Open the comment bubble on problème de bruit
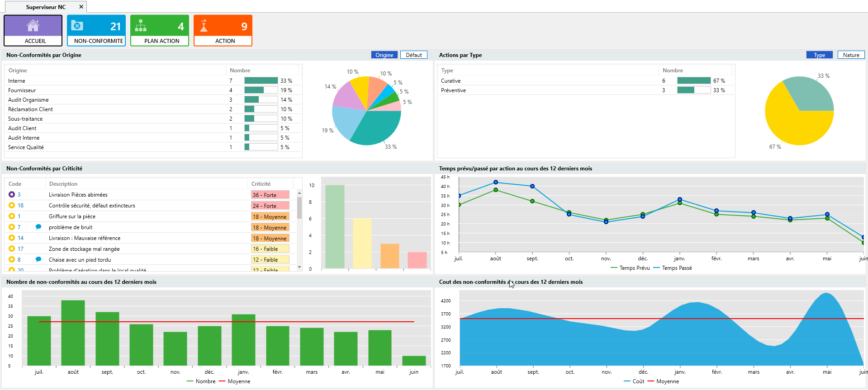 [x=38, y=227]
